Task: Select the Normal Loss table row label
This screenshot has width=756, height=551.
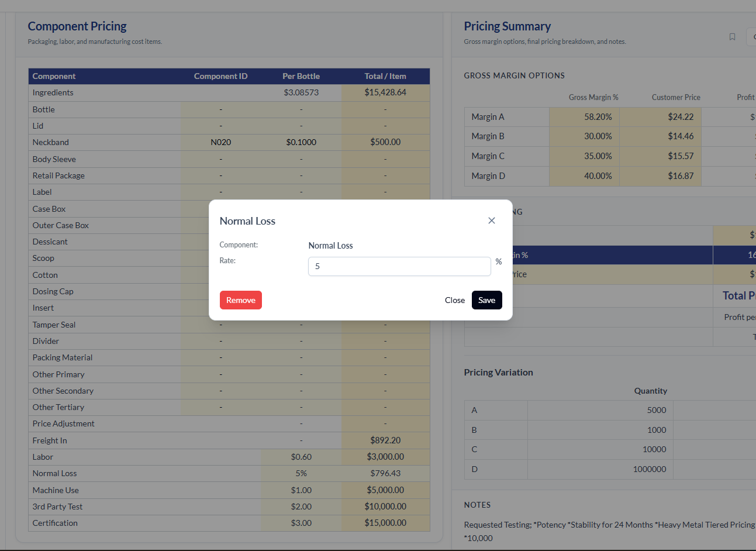Action: click(x=55, y=473)
